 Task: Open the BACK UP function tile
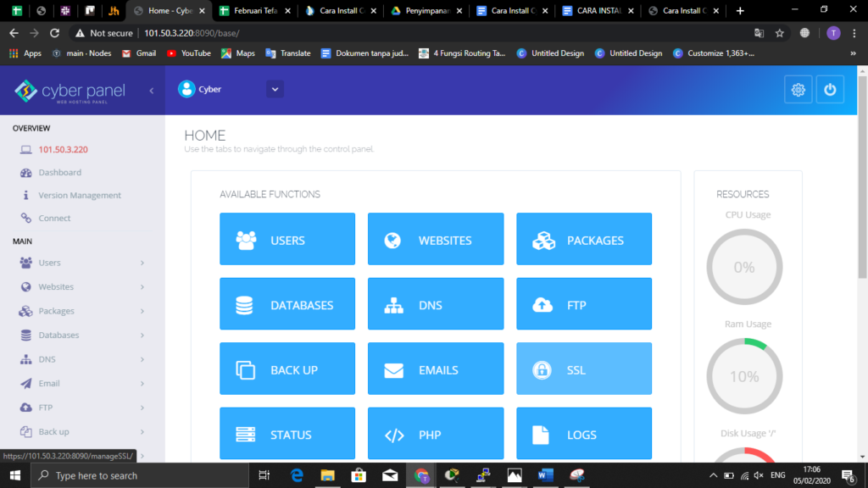(x=287, y=369)
